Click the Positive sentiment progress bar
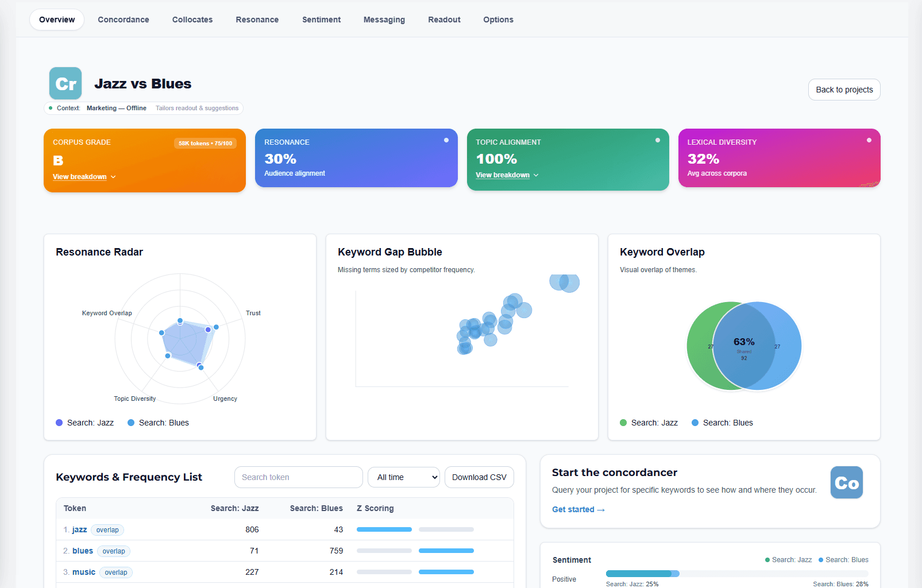The image size is (922, 588). tap(736, 574)
